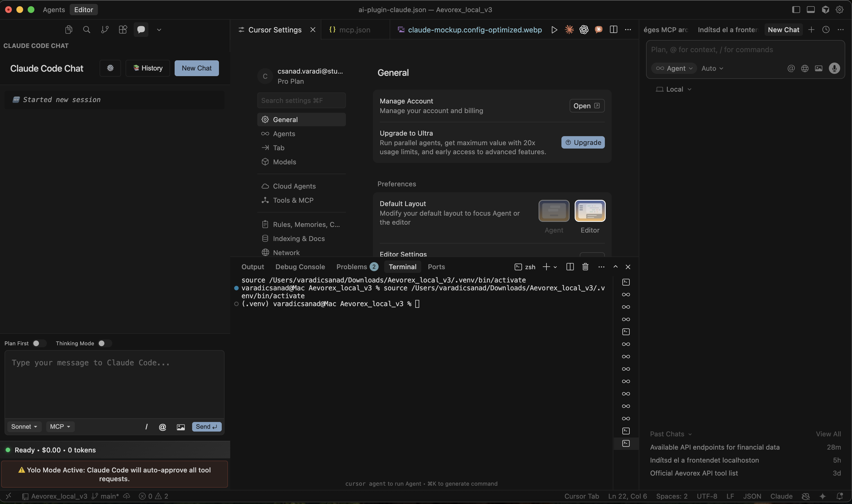Image resolution: width=852 pixels, height=504 pixels.
Task: Click the microphone icon in the Agent composer
Action: pyautogui.click(x=835, y=68)
